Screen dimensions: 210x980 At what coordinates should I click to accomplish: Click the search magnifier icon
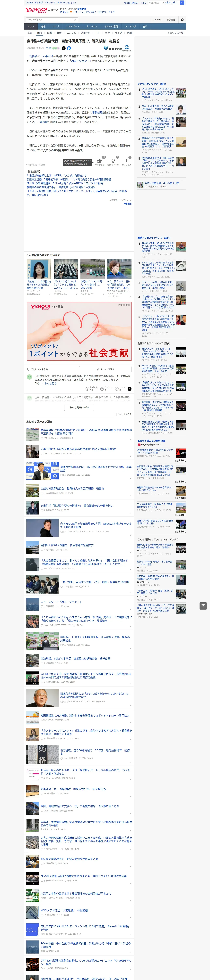(75, 20)
